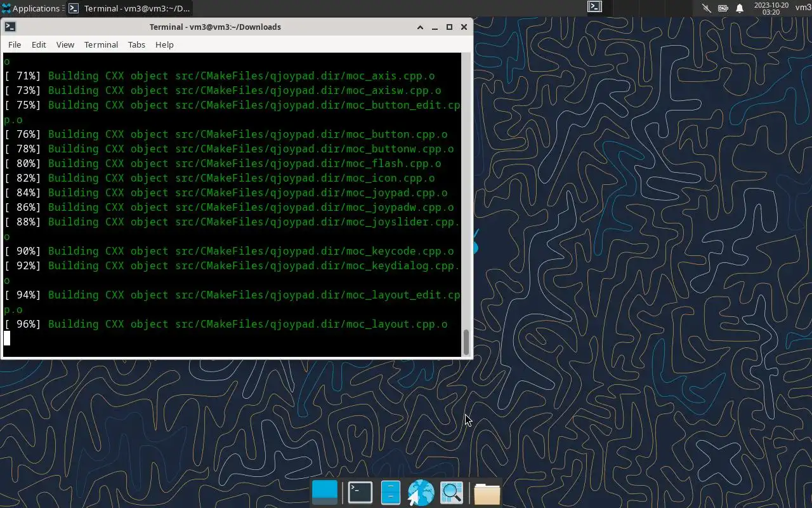
Task: Click the line building moc_axis.cpp.o
Action: point(219,76)
